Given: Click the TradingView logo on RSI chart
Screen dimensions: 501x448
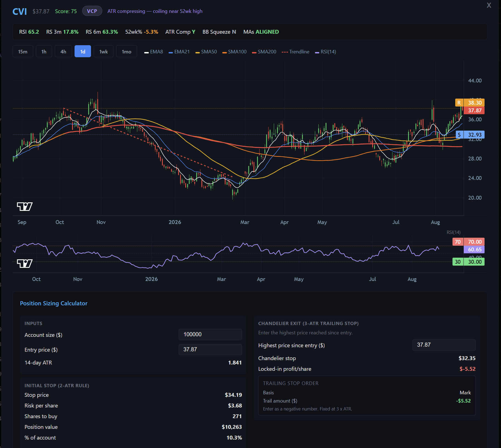Looking at the screenshot, I should click(x=25, y=263).
